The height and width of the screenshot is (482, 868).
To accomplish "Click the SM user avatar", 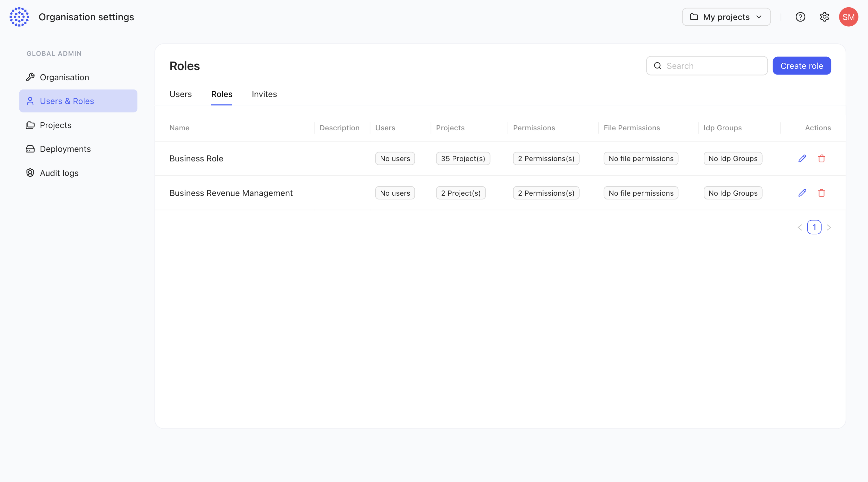I will tap(848, 17).
